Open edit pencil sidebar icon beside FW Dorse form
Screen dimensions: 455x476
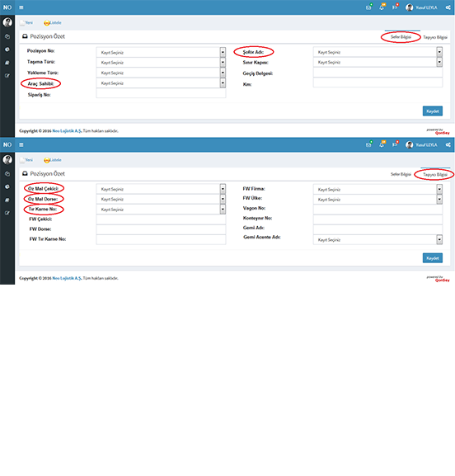[7, 213]
